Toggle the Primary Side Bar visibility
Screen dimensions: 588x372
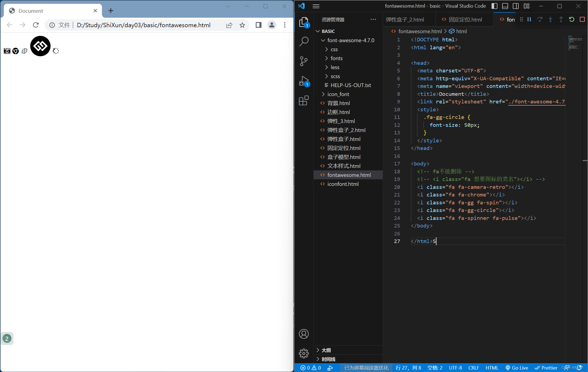(x=494, y=6)
